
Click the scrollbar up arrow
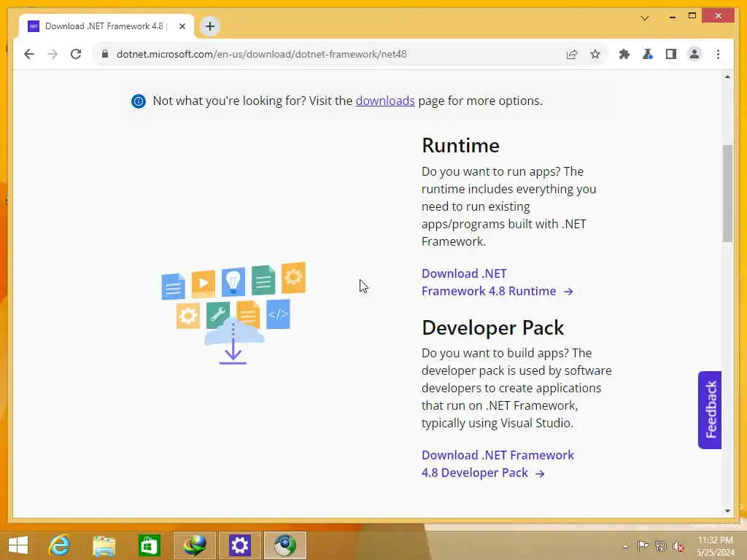pyautogui.click(x=727, y=77)
